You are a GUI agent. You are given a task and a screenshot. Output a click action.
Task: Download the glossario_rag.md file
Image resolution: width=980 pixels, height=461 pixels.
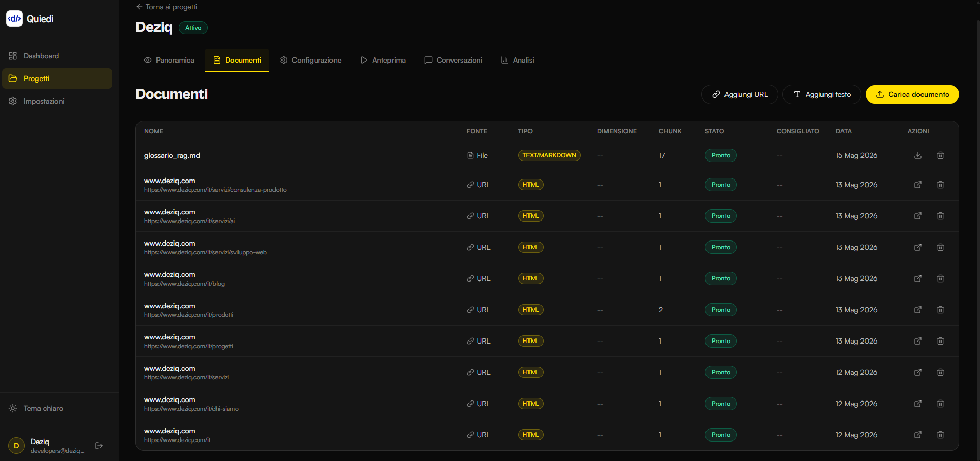(918, 155)
